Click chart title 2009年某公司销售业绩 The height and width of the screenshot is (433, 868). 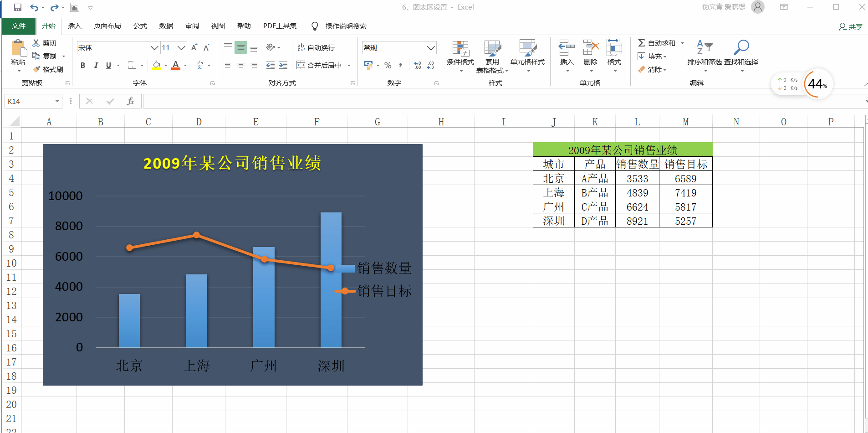(232, 163)
